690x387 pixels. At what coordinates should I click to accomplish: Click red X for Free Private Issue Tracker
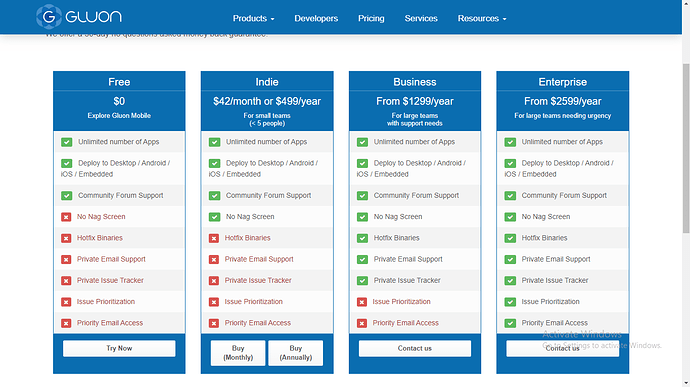(x=66, y=280)
